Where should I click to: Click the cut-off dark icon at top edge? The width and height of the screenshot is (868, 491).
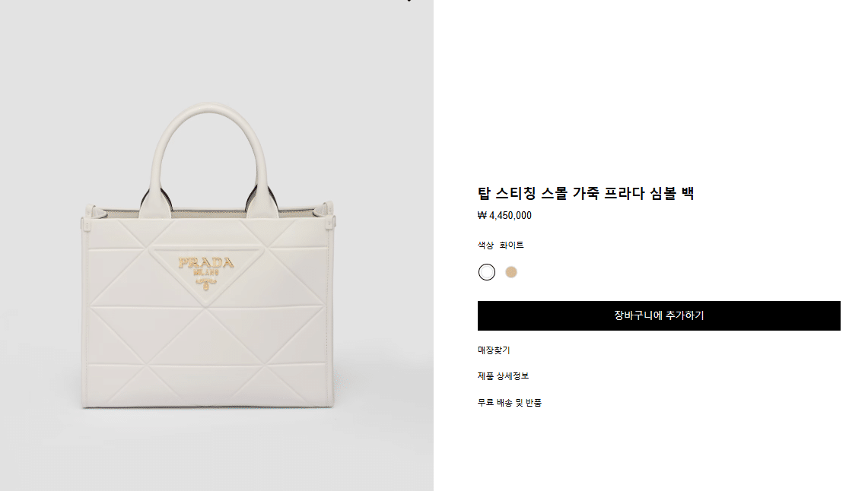coord(409,1)
